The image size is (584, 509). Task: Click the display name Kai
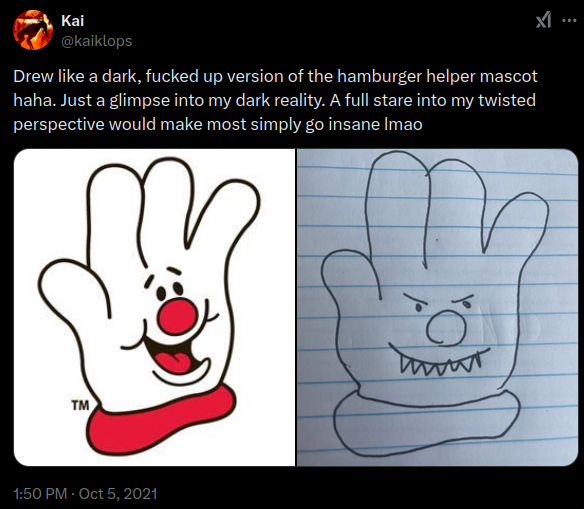coord(73,21)
